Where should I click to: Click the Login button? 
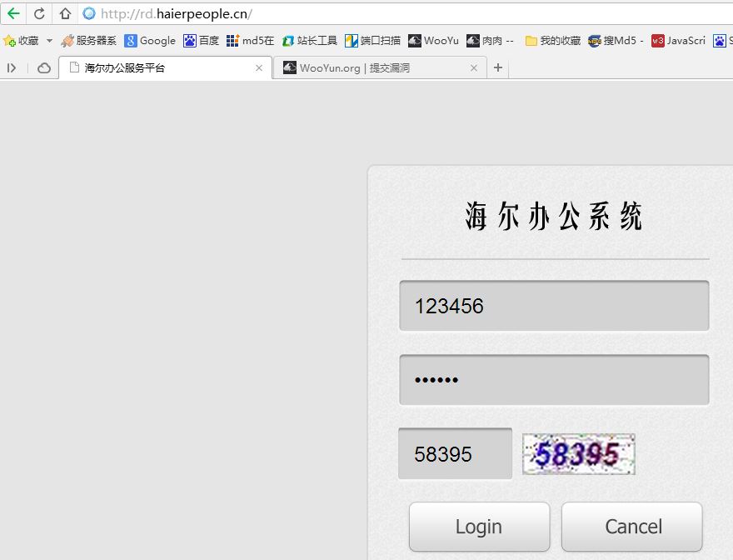coord(479,527)
